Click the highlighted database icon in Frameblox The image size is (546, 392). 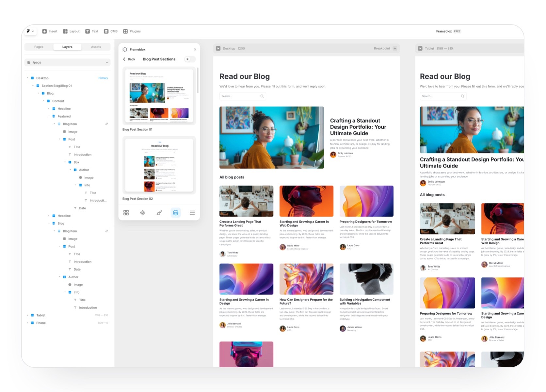click(175, 213)
